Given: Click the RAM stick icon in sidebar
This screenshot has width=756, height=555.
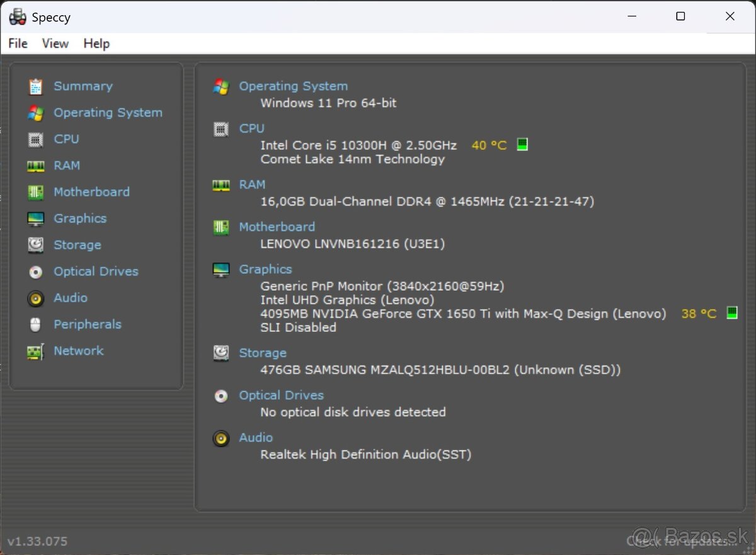Looking at the screenshot, I should 36,166.
